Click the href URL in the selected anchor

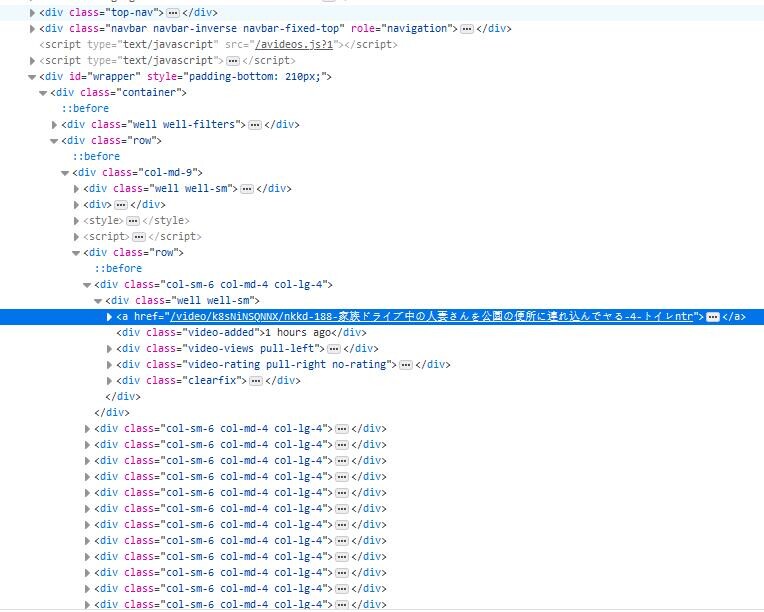pyautogui.click(x=430, y=316)
